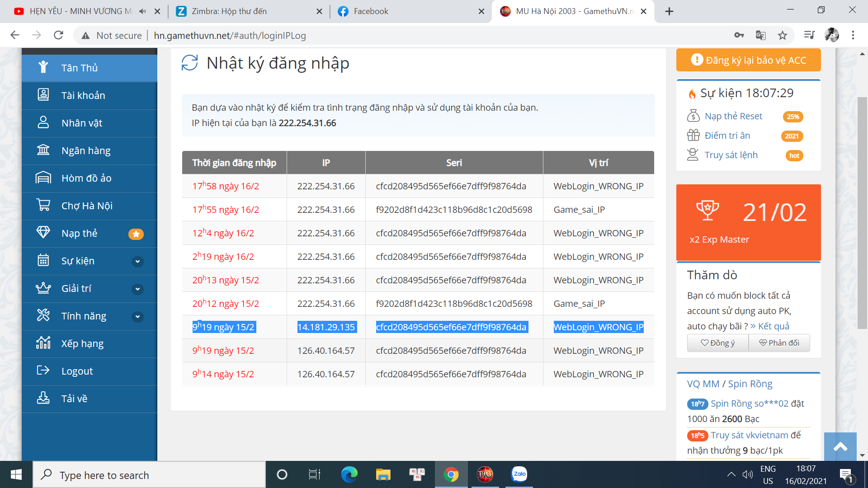Bookmark this page with the star icon
868x488 pixels.
[783, 35]
